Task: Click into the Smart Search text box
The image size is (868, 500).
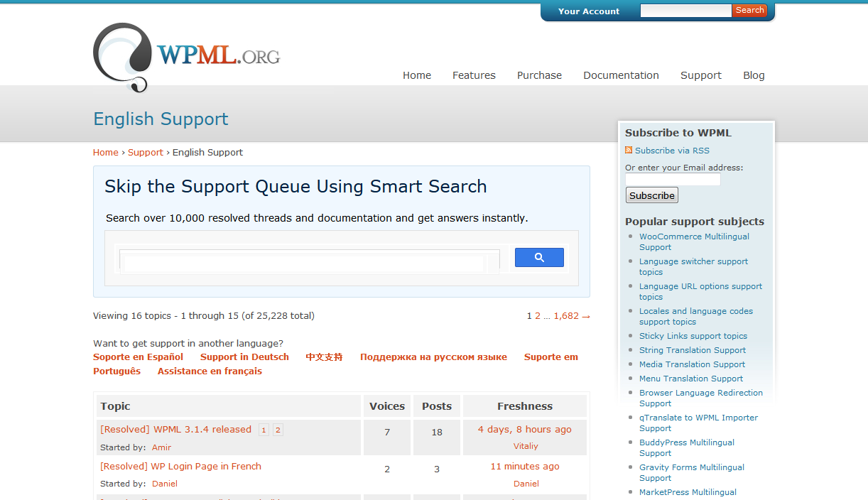Action: click(x=309, y=260)
